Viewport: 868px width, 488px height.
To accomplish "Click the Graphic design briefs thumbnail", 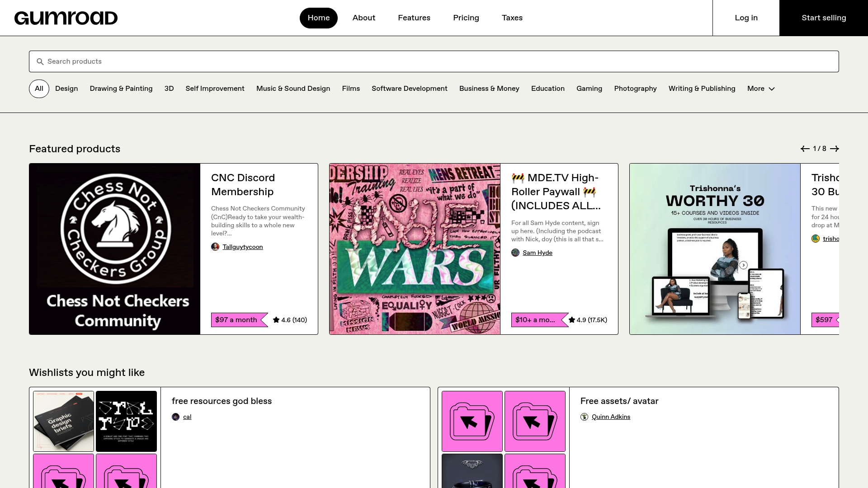I will [x=63, y=421].
